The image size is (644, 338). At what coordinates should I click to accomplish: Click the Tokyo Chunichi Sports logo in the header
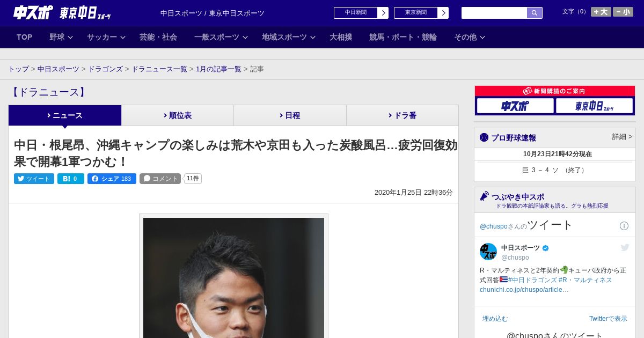click(x=85, y=13)
